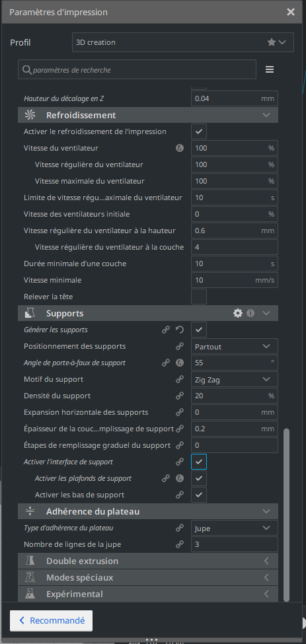Click the Durée minimale d'une couche field

click(x=235, y=264)
